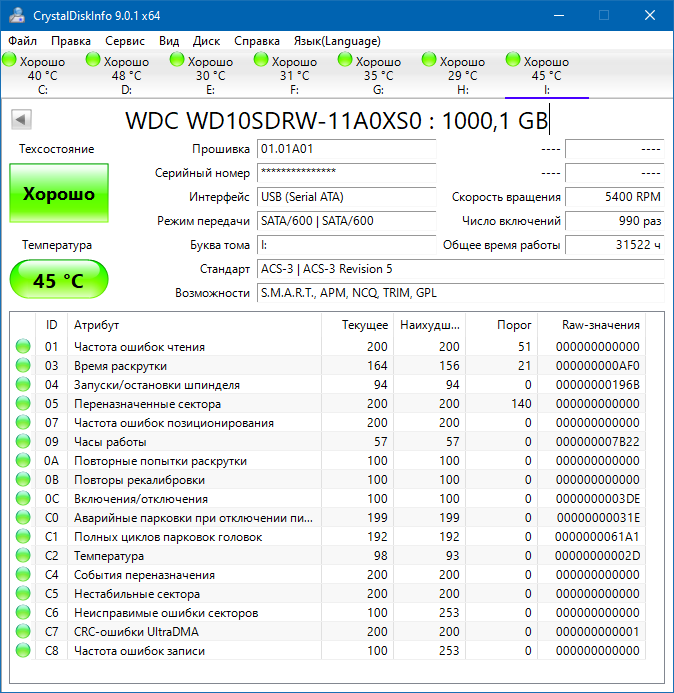Screen dimensions: 674x693
Task: Click the masked Серийный номер field
Action: (347, 173)
